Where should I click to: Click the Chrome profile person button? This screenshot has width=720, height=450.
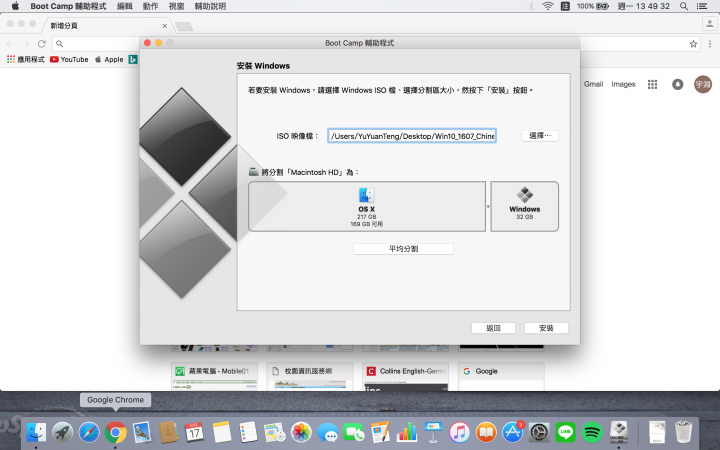coord(709,24)
